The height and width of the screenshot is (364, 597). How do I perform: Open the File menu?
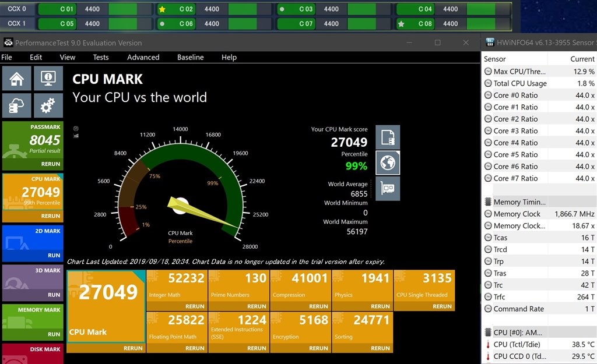6,57
